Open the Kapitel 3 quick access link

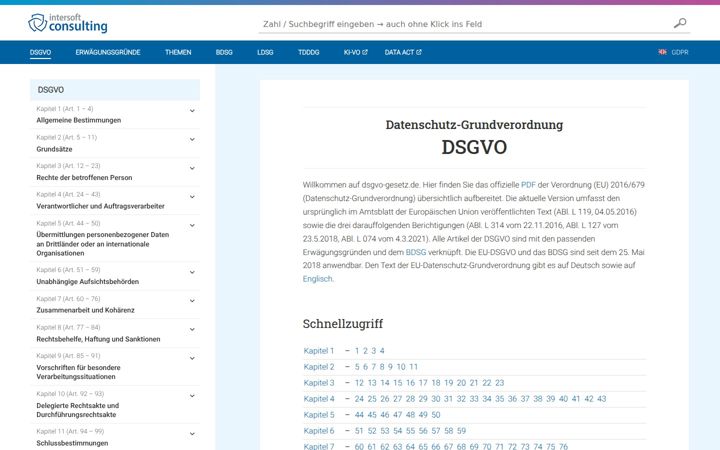point(319,383)
